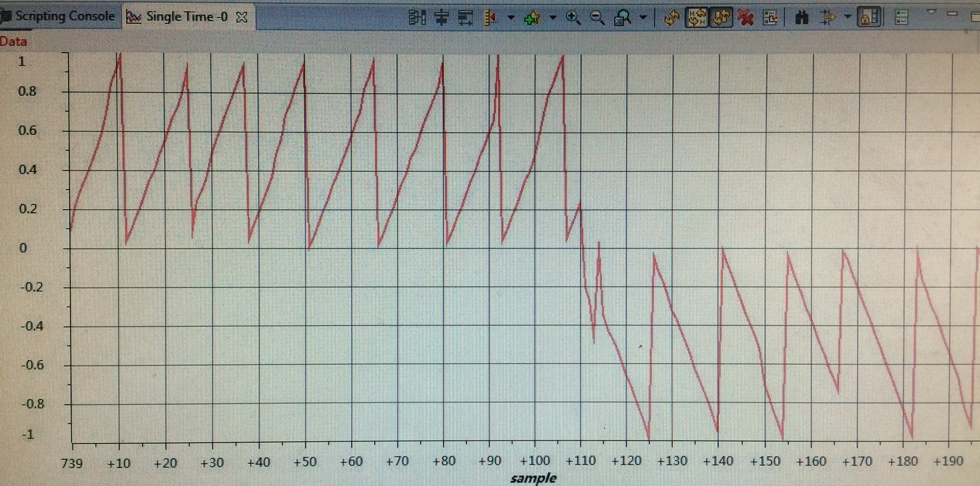Click the refresh graph yellow arrows icon
980x486 pixels.
(672, 17)
